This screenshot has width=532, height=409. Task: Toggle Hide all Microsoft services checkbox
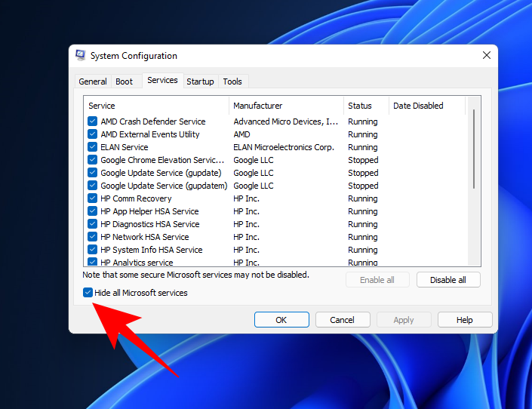coord(88,293)
